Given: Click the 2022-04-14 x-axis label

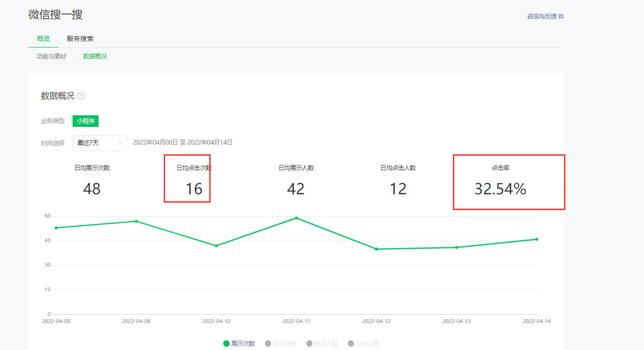Looking at the screenshot, I should [537, 321].
